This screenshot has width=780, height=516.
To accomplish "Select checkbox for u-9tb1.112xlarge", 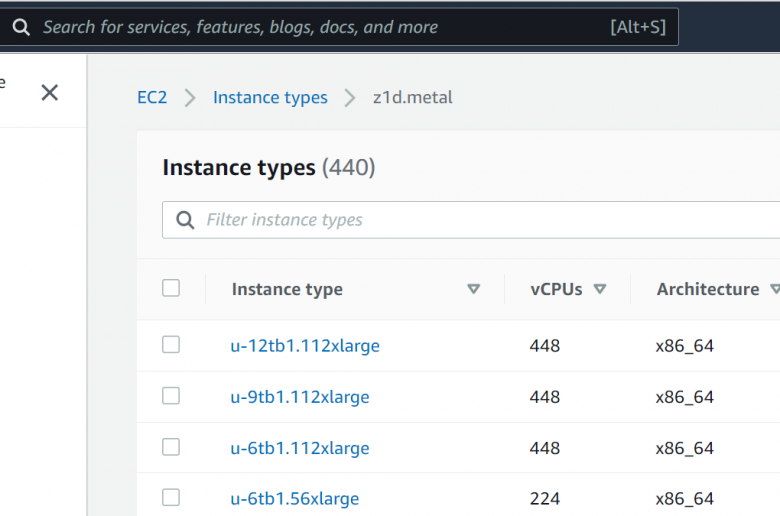I will click(x=171, y=396).
